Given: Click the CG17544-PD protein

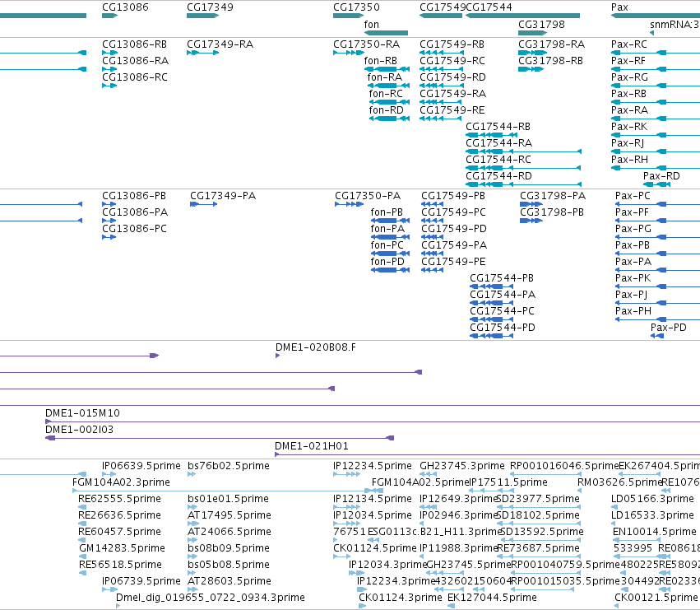Looking at the screenshot, I should 492,336.
